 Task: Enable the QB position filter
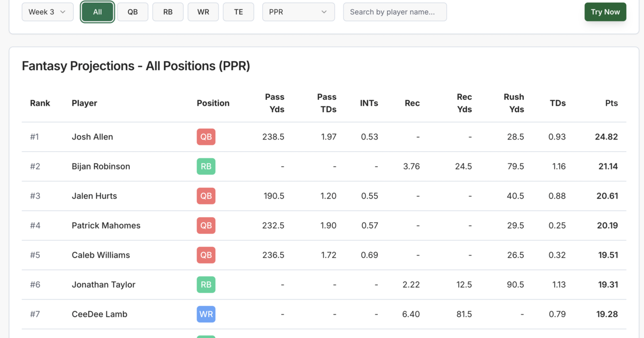[x=133, y=11]
